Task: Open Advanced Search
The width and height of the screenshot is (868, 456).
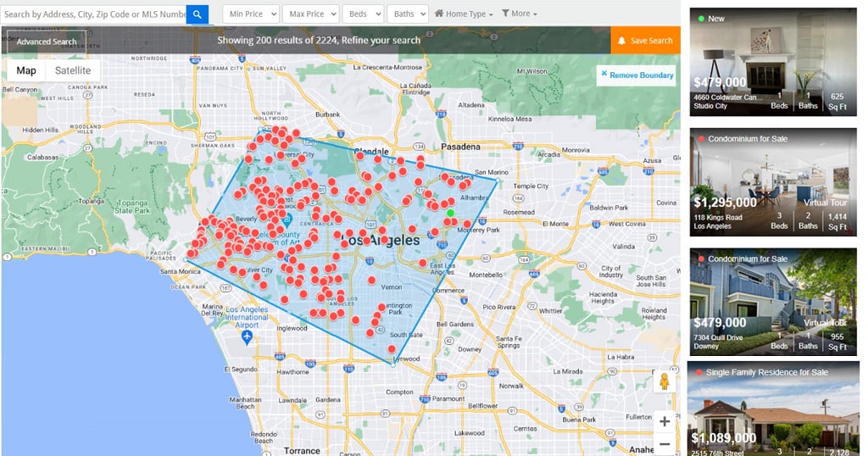Action: click(46, 42)
